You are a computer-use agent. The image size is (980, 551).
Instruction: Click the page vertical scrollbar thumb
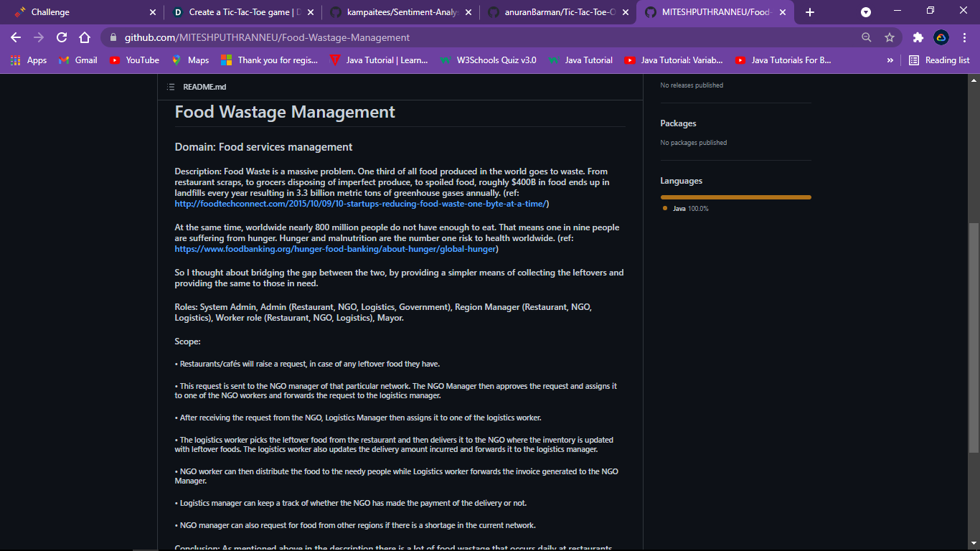(974, 337)
